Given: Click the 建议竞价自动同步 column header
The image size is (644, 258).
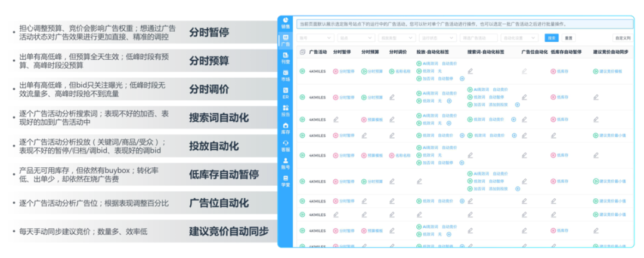Looking at the screenshot, I should [x=611, y=53].
